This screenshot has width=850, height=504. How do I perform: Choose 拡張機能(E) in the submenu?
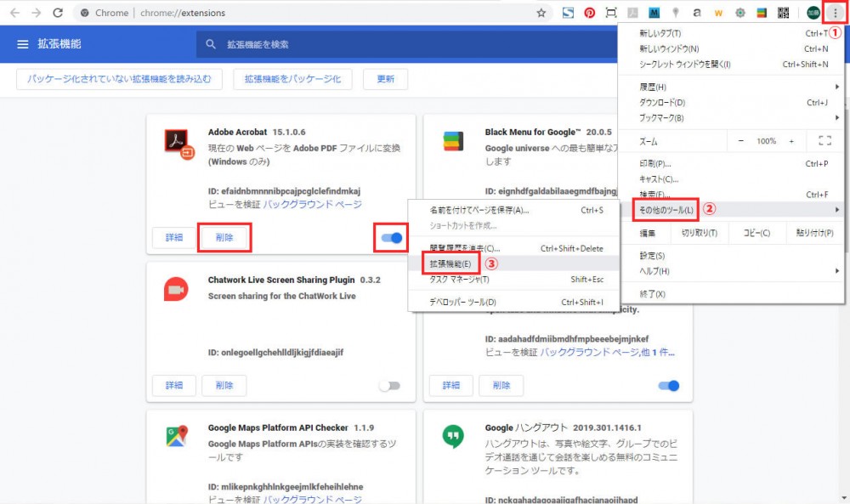point(514,264)
